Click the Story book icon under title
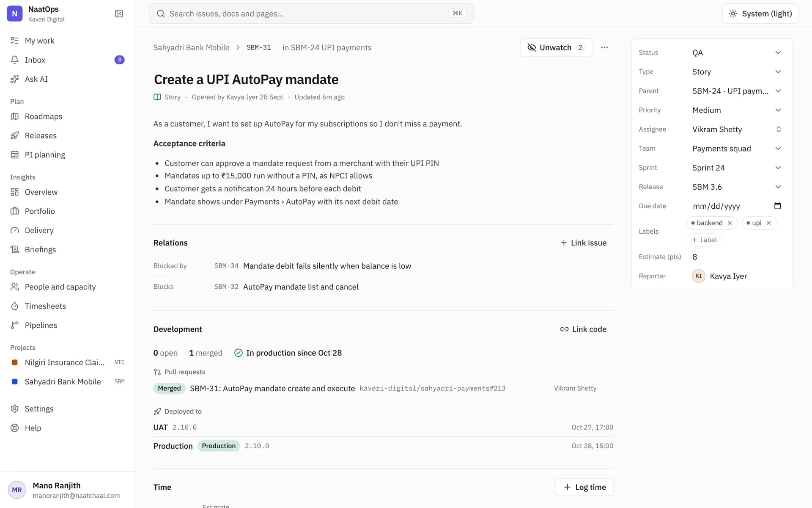The width and height of the screenshot is (812, 508). 157,97
